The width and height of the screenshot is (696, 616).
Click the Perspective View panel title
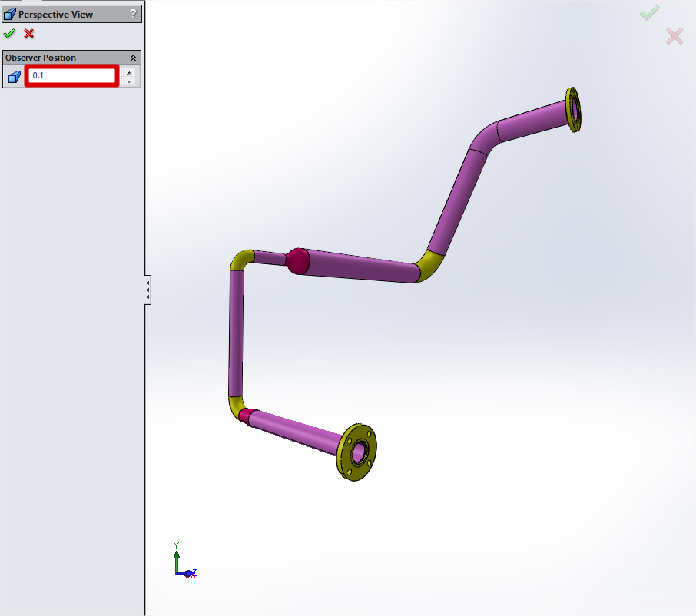tap(55, 14)
